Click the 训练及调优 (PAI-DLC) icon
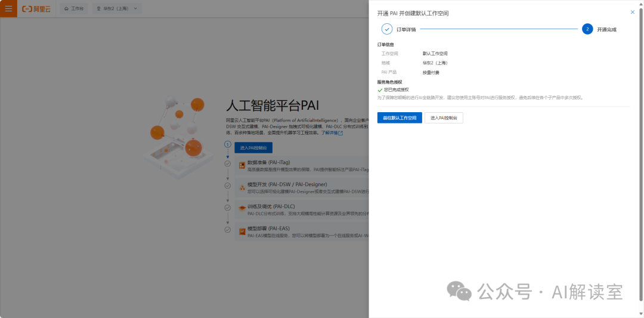Viewport: 644px width, 318px height. [x=242, y=209]
